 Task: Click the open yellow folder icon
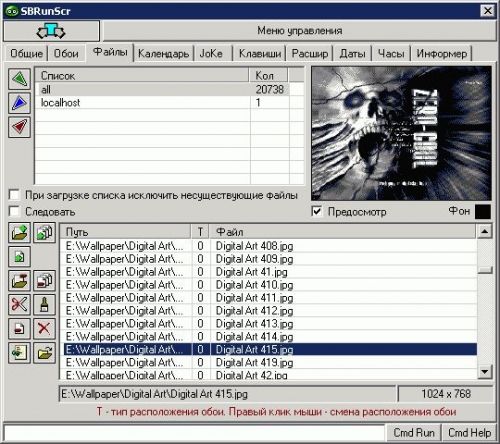pos(44,353)
